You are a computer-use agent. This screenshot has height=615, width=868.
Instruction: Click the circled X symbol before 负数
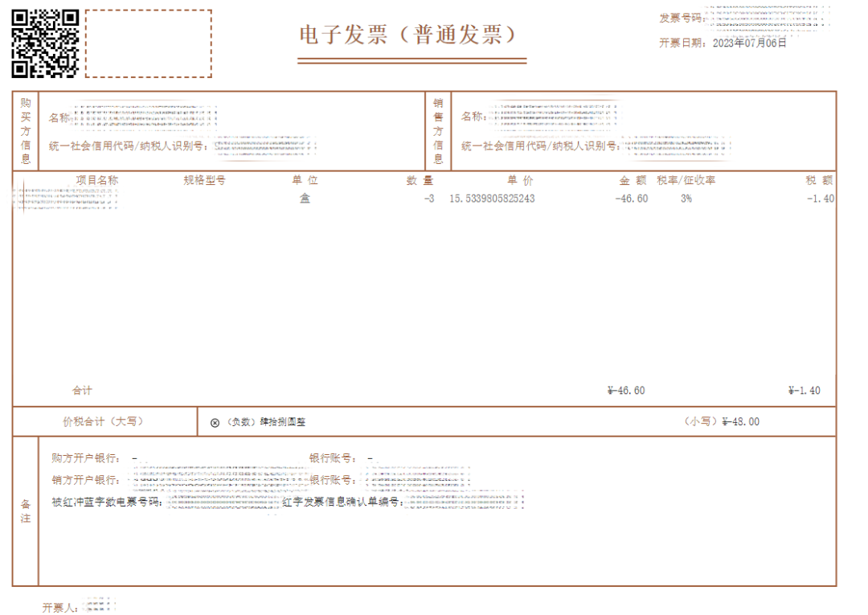[x=215, y=422]
